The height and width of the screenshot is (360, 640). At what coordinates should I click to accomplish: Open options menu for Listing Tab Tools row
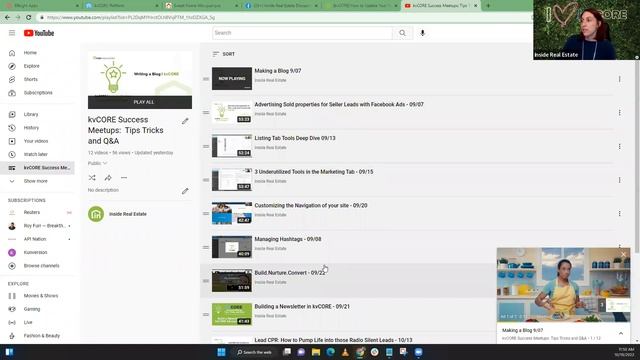[x=620, y=146]
